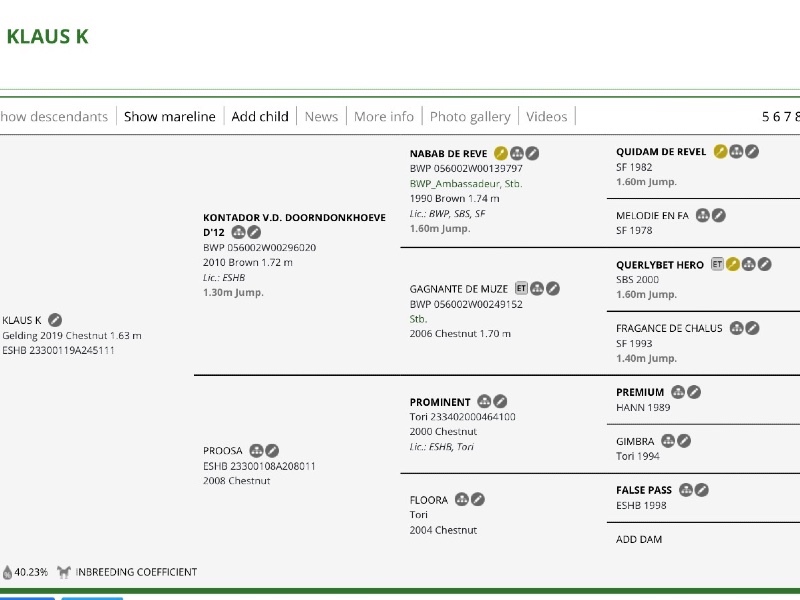Click edit pencil for GAGNANTE DE MUZE
This screenshot has height=600, width=800.
[553, 288]
